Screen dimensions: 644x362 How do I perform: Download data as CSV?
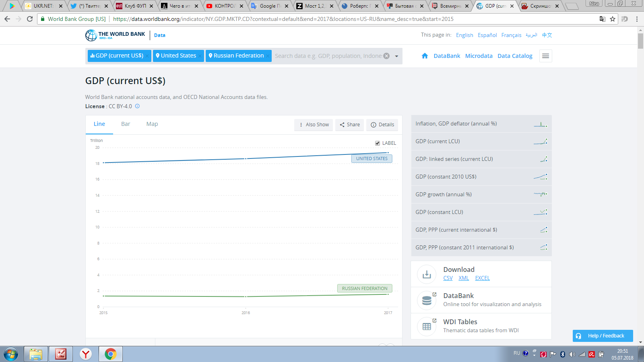point(448,278)
